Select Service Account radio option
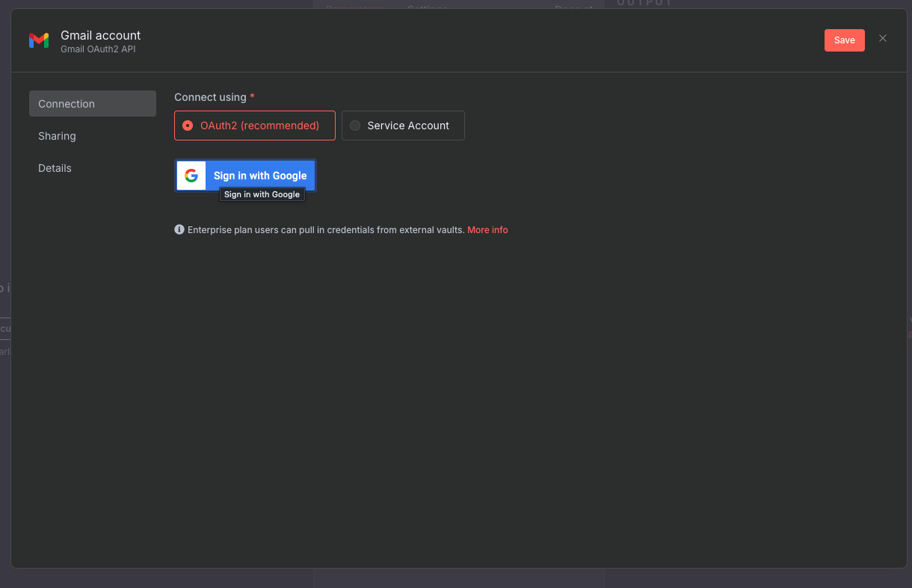912x588 pixels. 403,126
